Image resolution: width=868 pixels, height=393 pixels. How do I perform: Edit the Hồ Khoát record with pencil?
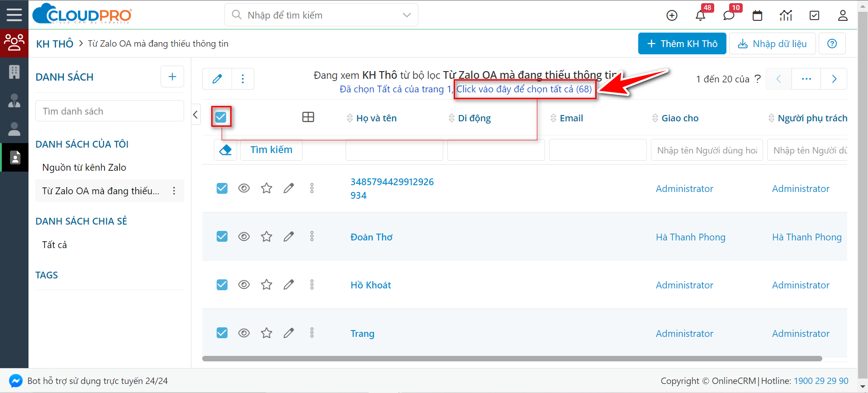coord(289,285)
